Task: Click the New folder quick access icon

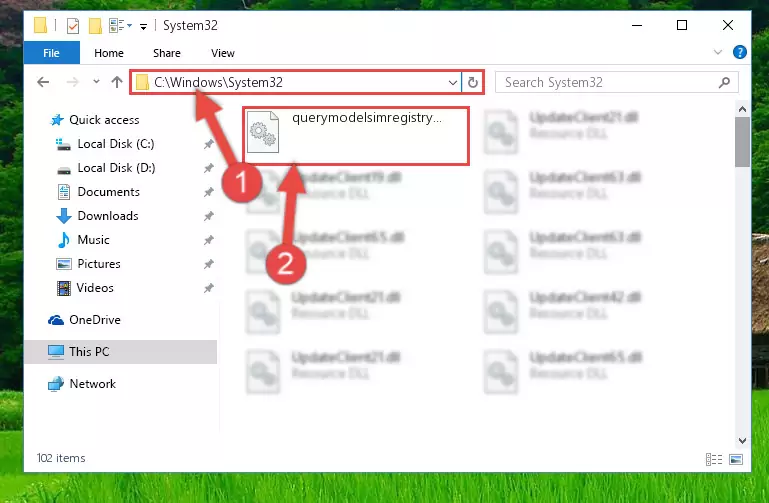Action: tap(95, 25)
